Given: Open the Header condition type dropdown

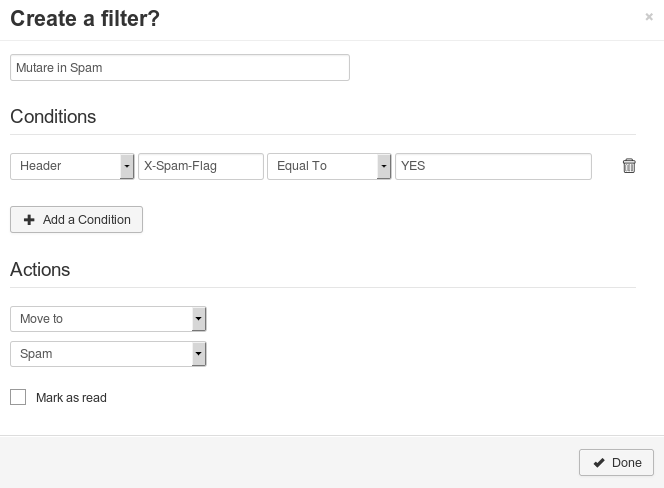Looking at the screenshot, I should click(65, 166).
